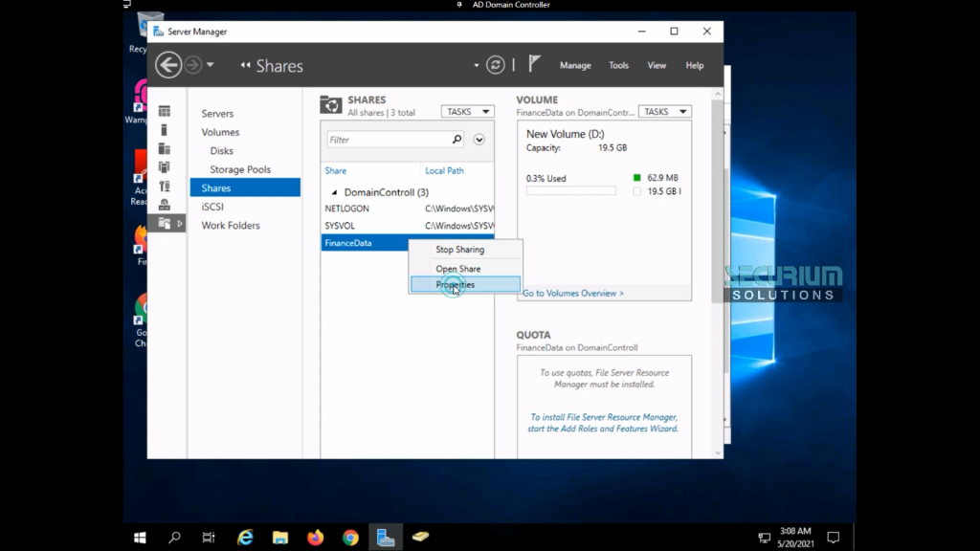Select the NETLOGON share row

click(x=408, y=209)
